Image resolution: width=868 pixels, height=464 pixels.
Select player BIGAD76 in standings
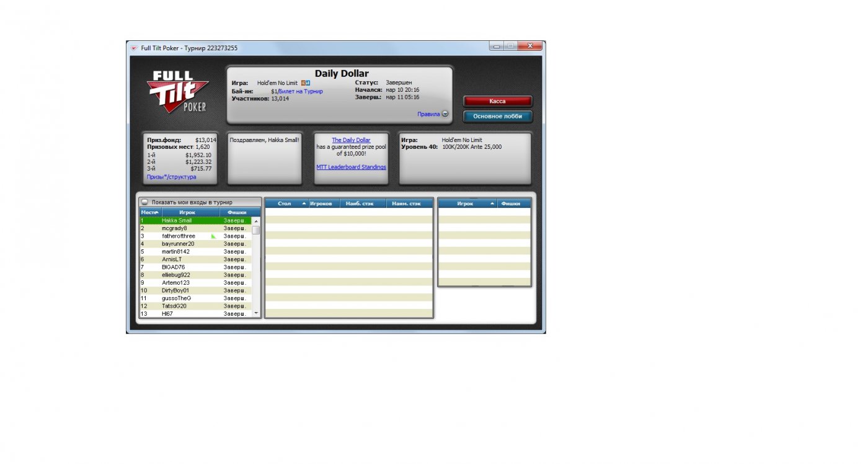tap(196, 267)
